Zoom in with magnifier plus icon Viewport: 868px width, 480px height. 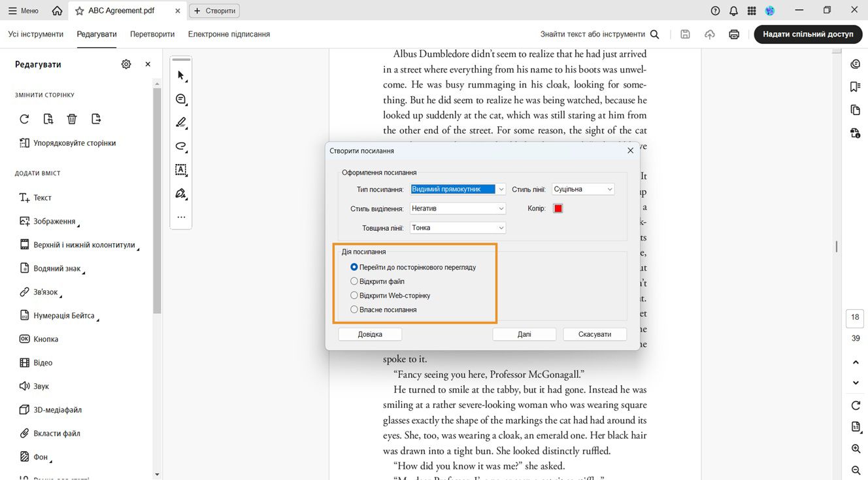pos(856,449)
